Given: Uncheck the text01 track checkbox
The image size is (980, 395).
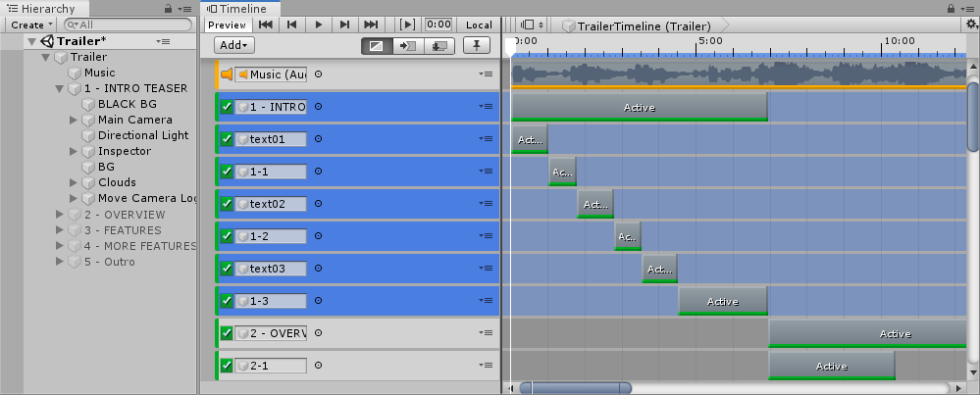Looking at the screenshot, I should tap(227, 139).
